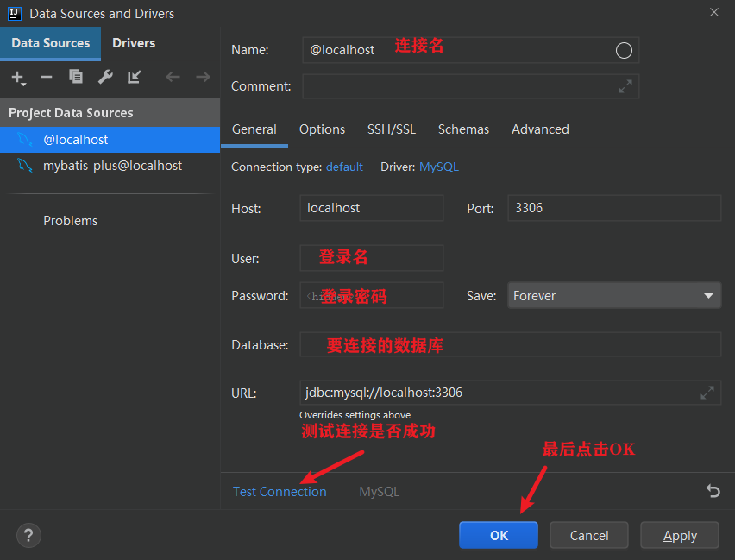Click the color circle in Name field
735x560 pixels.
624,50
